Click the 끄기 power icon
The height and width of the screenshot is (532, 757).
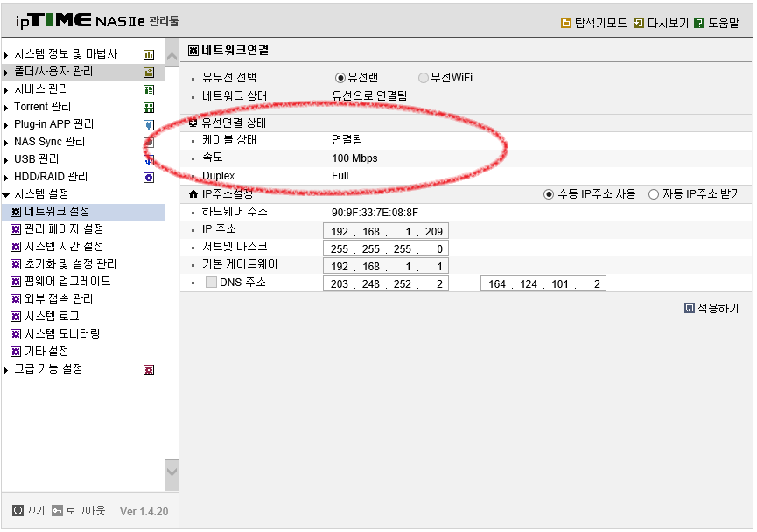coord(18,511)
